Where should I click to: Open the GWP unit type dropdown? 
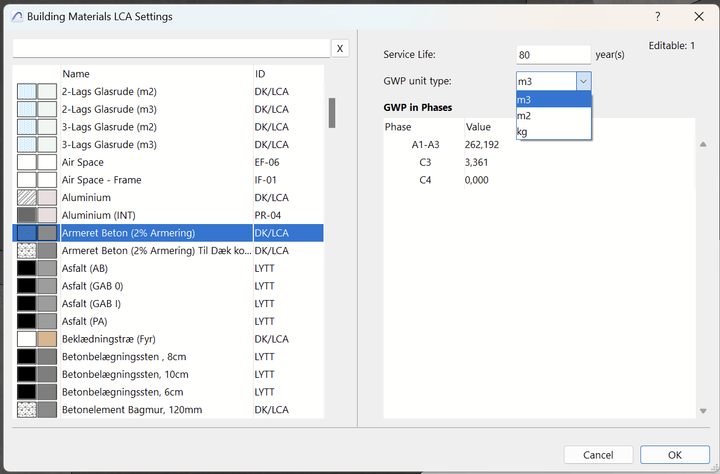[x=584, y=81]
